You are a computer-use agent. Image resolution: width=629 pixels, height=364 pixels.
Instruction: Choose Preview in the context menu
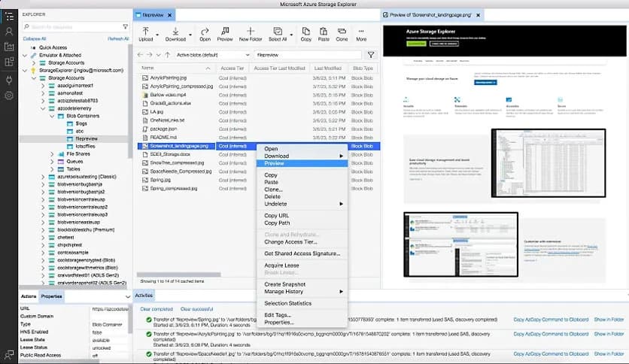(302, 163)
